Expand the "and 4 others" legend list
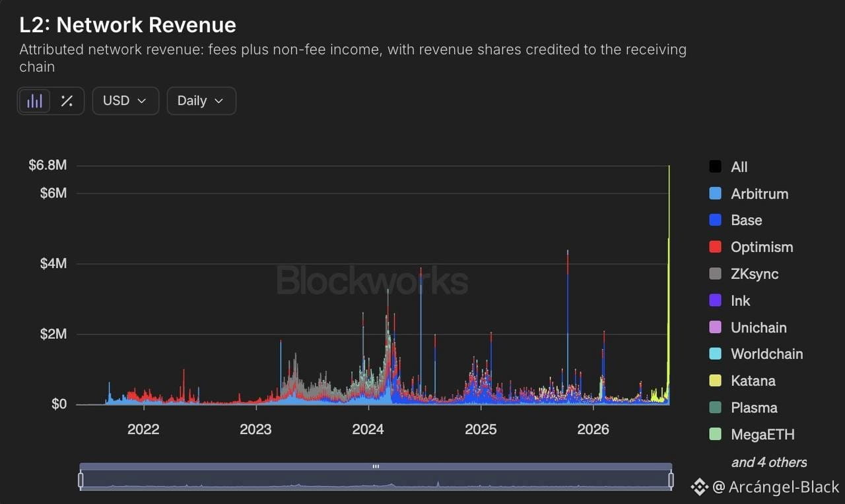The width and height of the screenshot is (845, 504). click(x=769, y=462)
